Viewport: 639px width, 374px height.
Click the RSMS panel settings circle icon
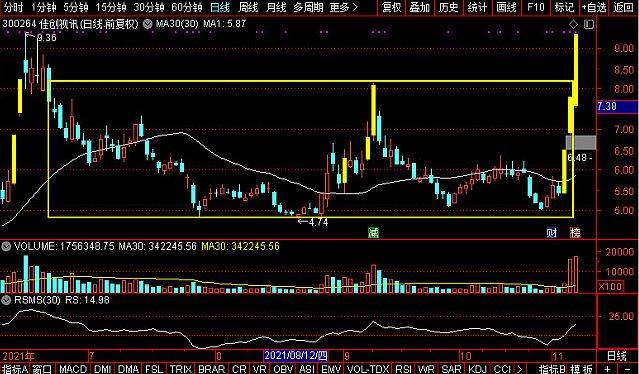(6, 300)
